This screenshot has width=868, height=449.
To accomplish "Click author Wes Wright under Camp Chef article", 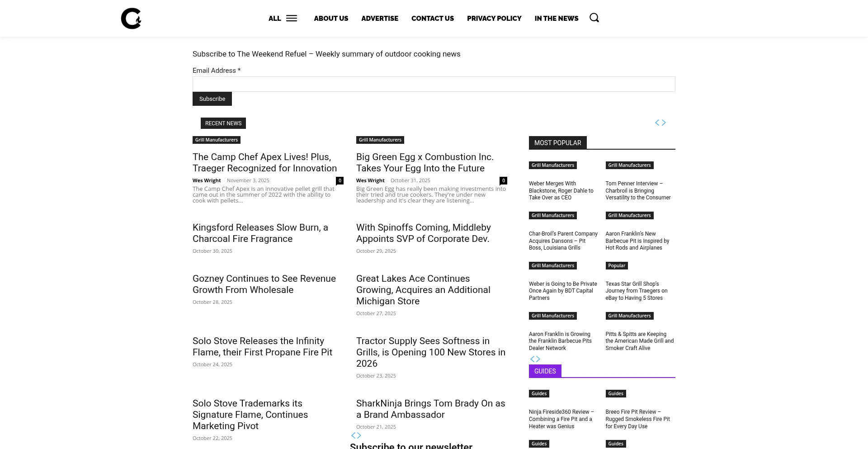I will pos(207,180).
